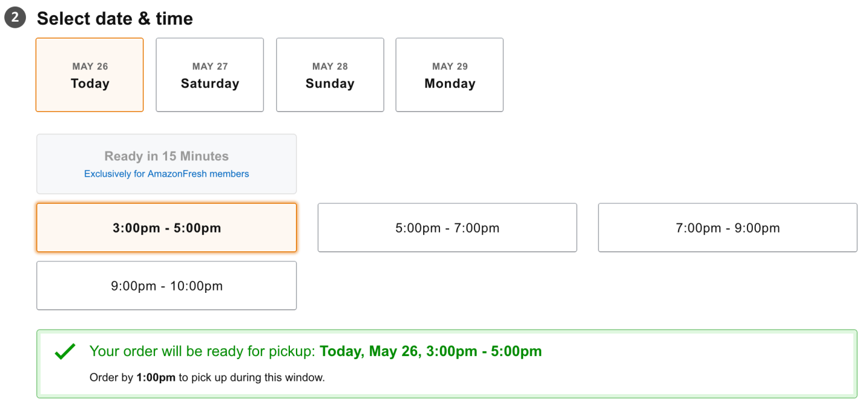Click 'to pick up during this window' text
The height and width of the screenshot is (411, 868).
pos(251,378)
